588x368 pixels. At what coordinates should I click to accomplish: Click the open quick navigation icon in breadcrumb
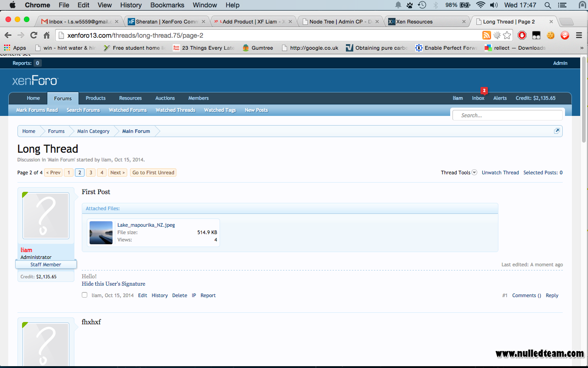(x=557, y=131)
